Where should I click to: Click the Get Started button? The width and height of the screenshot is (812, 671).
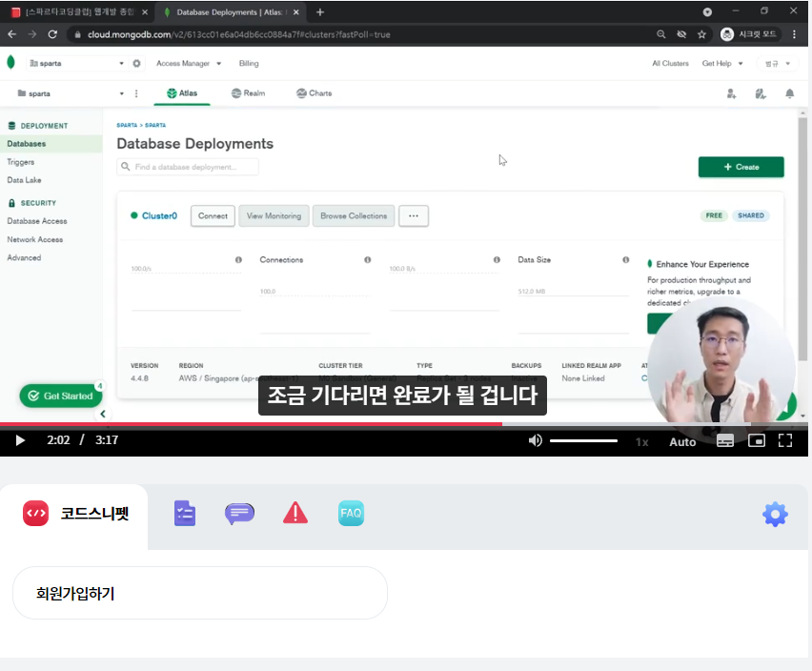point(61,396)
